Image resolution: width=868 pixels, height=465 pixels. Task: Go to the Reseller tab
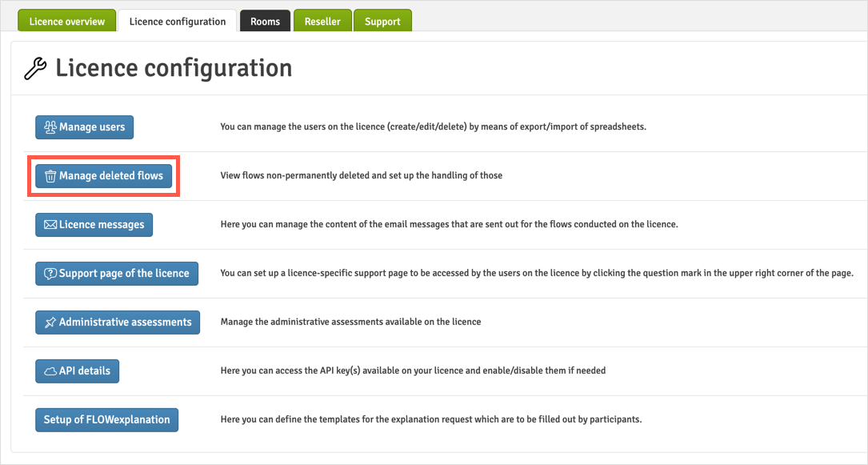[x=322, y=22]
